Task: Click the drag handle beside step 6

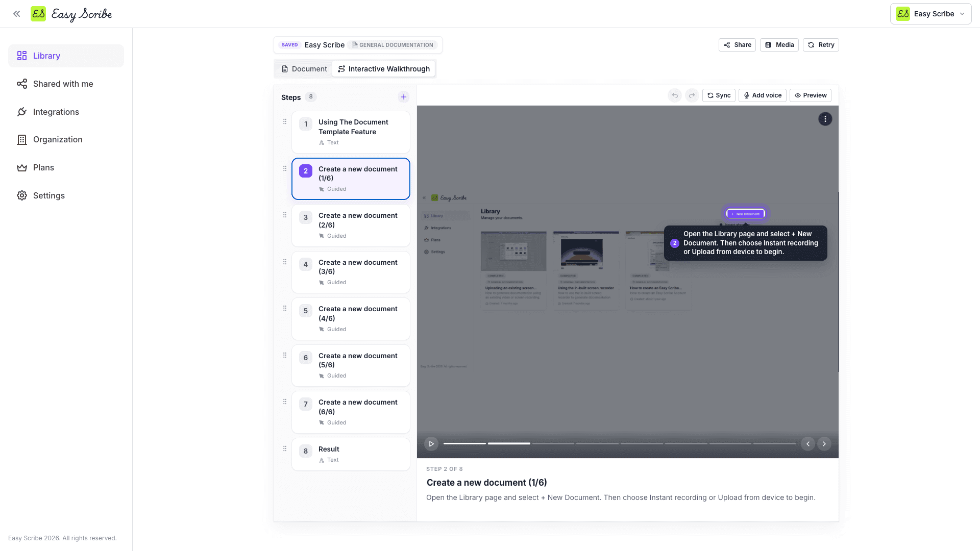Action: click(285, 355)
